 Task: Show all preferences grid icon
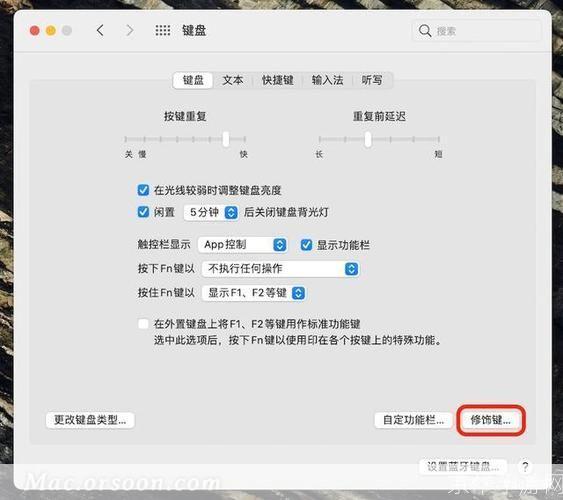coord(163,31)
